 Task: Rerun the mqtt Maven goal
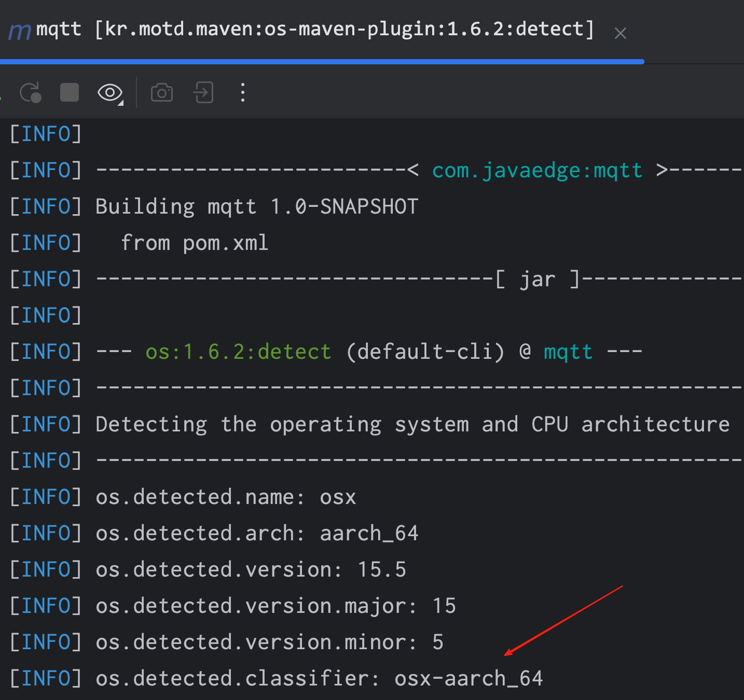30,93
